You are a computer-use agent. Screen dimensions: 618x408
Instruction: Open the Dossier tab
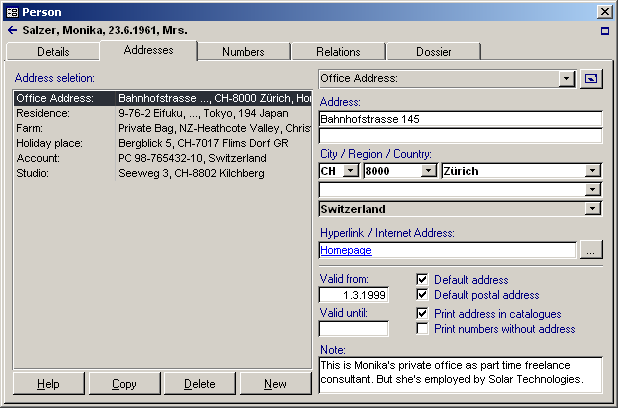pyautogui.click(x=433, y=51)
